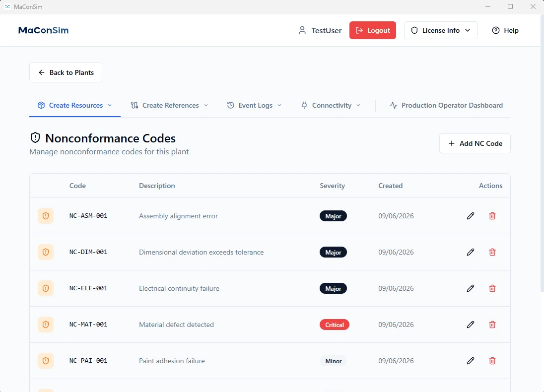Image resolution: width=544 pixels, height=392 pixels.
Task: Expand the Event Logs dropdown
Action: [254, 105]
